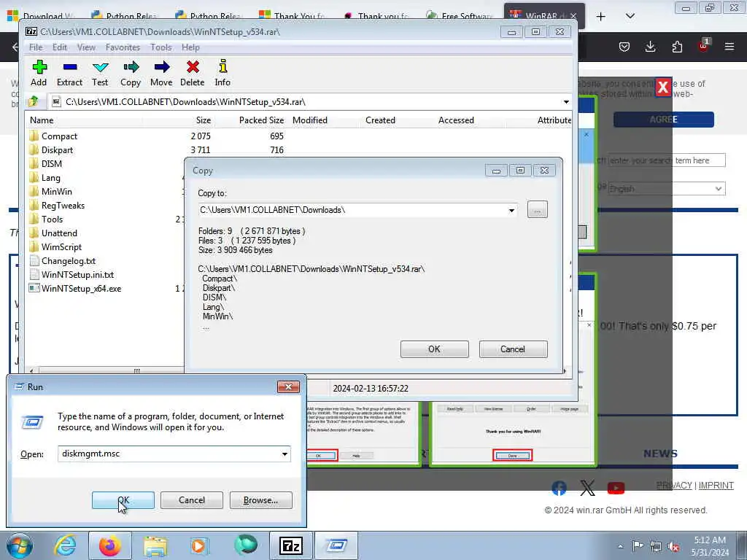747x560 pixels.
Task: Select the Compact folder icon
Action: click(x=34, y=136)
